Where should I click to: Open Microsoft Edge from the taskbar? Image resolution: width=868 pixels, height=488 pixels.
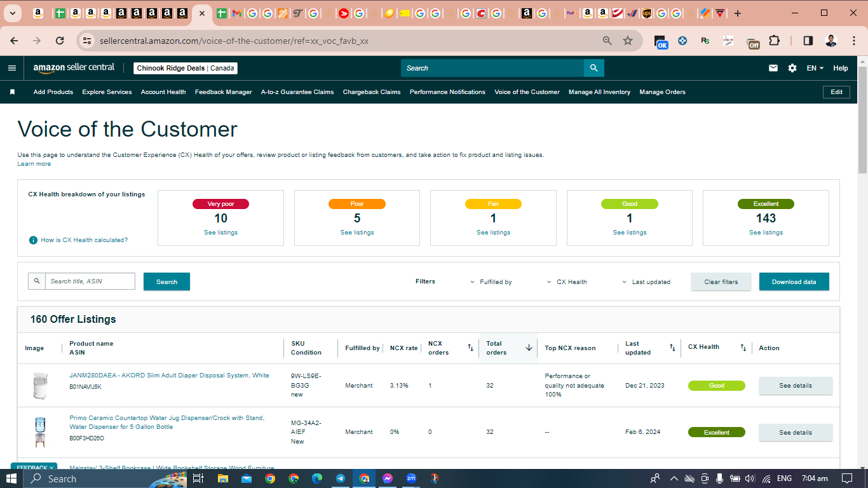(x=317, y=478)
